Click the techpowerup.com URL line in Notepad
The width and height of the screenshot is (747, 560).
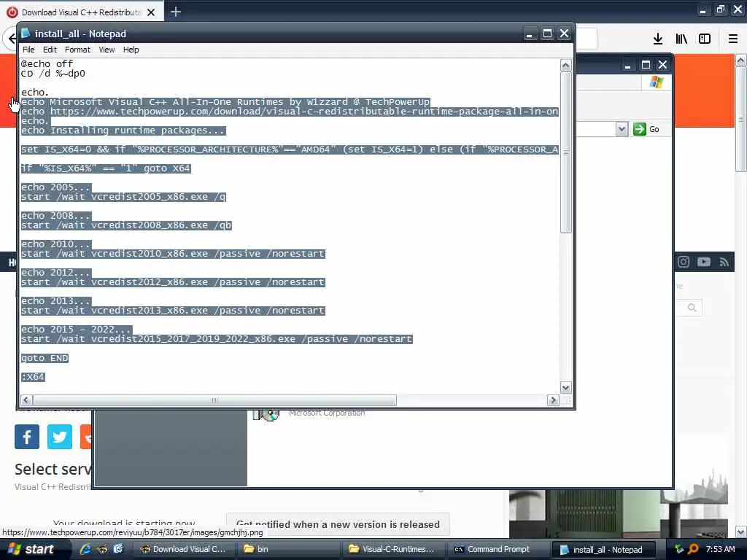pos(290,112)
